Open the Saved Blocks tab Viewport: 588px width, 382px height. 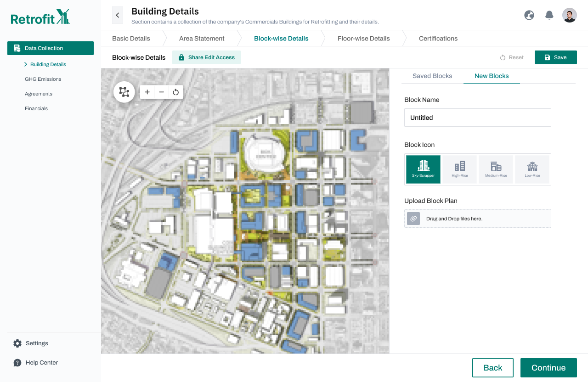[x=432, y=76]
